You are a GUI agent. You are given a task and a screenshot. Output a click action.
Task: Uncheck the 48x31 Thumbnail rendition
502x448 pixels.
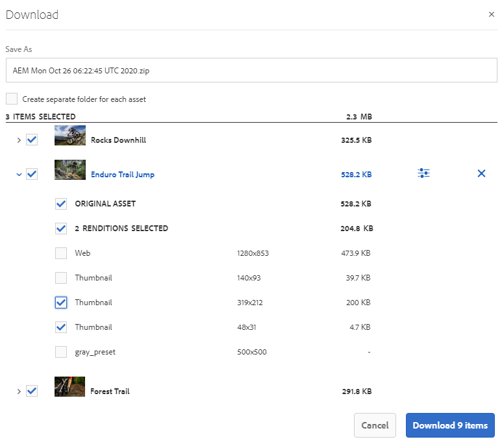(x=61, y=327)
